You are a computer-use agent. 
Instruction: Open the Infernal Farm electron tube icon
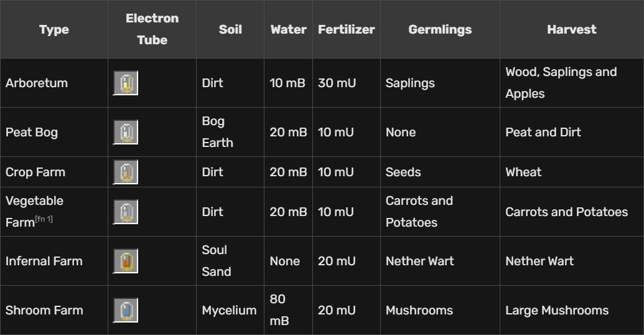(126, 262)
